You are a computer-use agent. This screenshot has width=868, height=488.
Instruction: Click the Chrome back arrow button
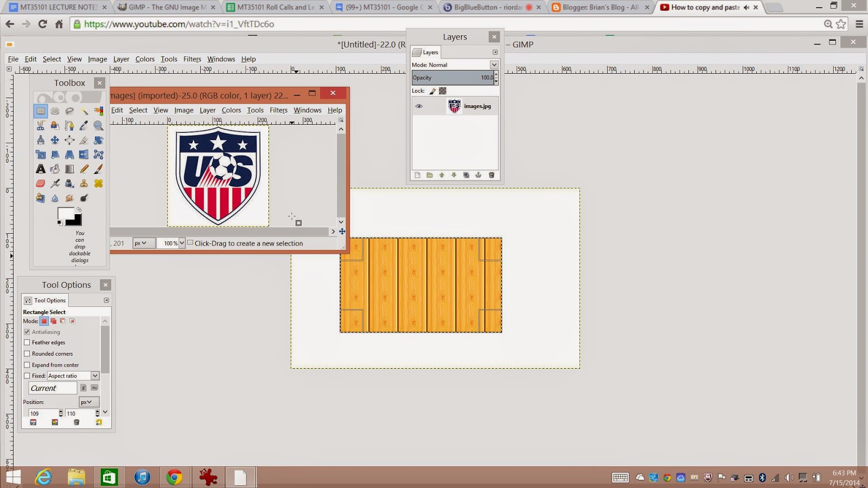[10, 24]
